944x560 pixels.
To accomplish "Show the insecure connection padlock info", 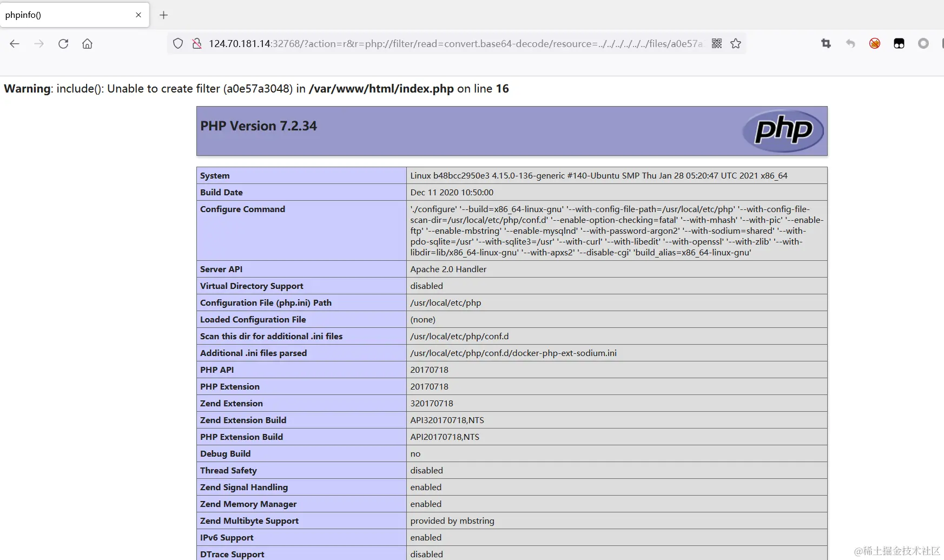I will [x=197, y=44].
